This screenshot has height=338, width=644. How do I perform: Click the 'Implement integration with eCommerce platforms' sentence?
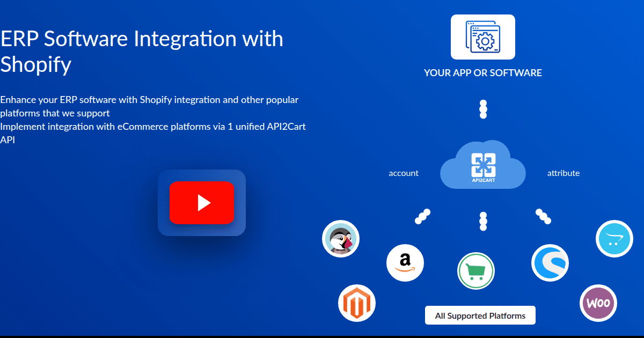(153, 133)
